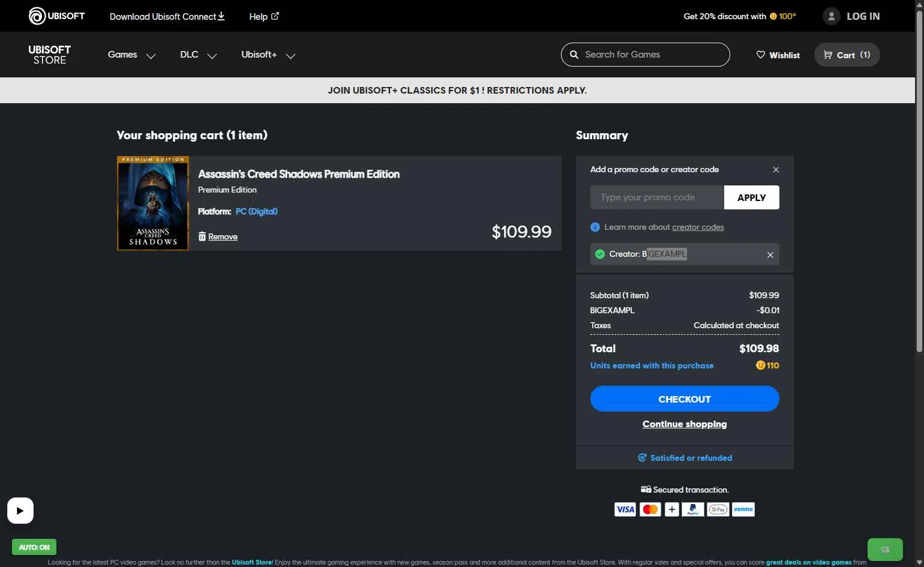This screenshot has width=924, height=567.
Task: Click Ubisoft+ Classics $1 banner
Action: (x=457, y=91)
